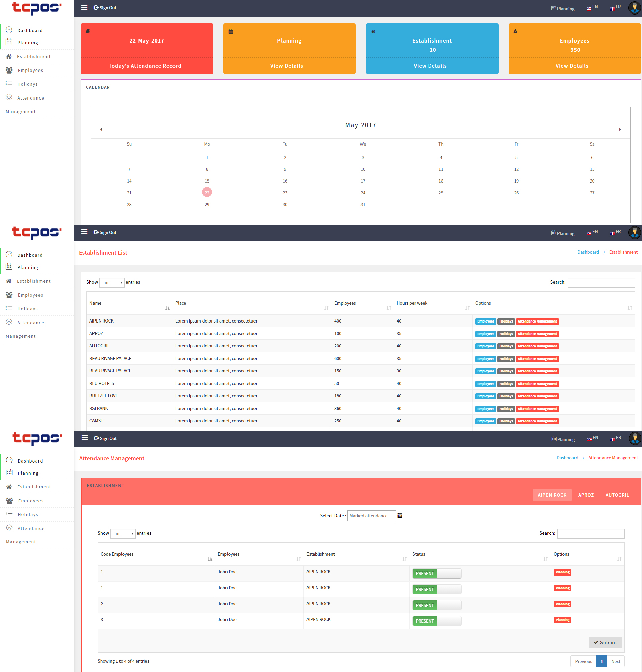This screenshot has height=672, width=642.
Task: Open Show entries dropdown on Attendance Management
Action: (123, 533)
